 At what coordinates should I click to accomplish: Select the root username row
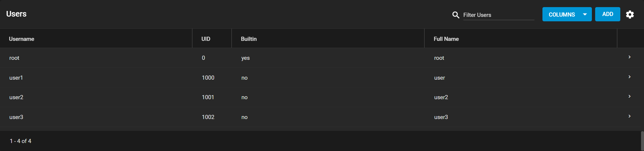click(x=322, y=58)
